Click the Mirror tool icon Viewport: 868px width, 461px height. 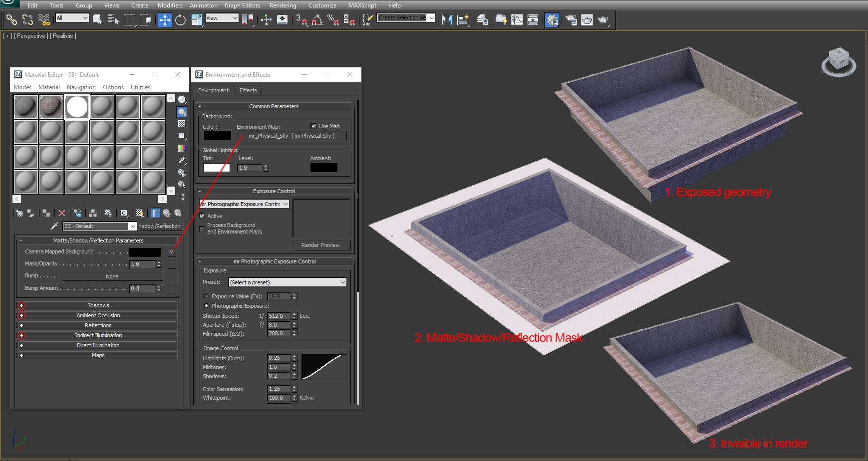pos(447,20)
